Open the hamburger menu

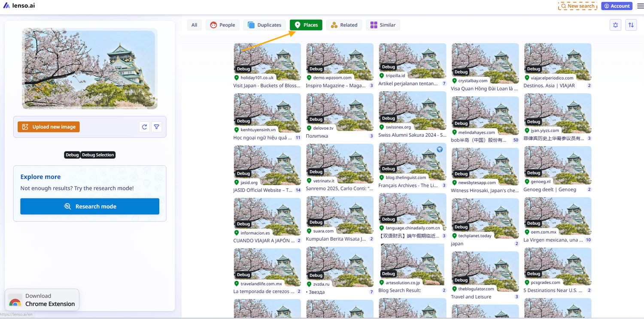[640, 6]
